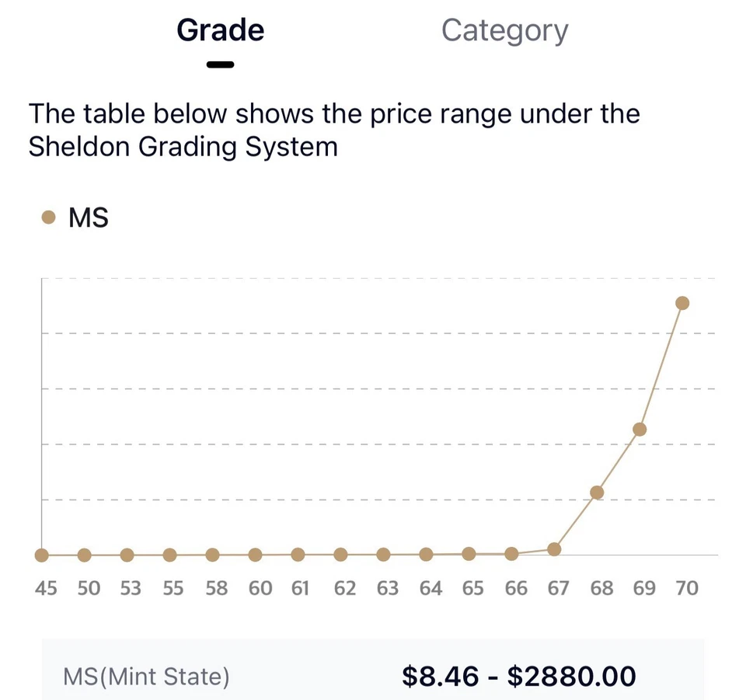Click the grade 67 data point
The width and height of the screenshot is (746, 700).
coord(554,549)
